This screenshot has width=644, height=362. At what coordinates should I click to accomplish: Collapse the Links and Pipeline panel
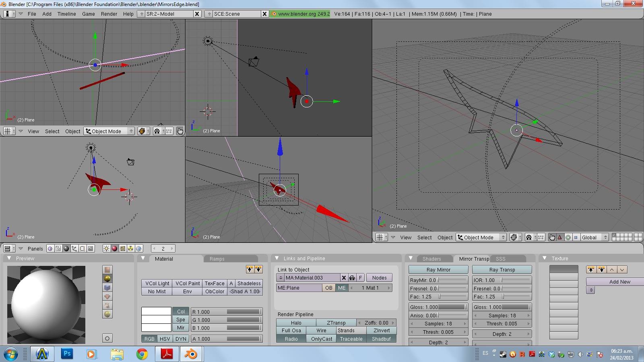[x=277, y=258]
